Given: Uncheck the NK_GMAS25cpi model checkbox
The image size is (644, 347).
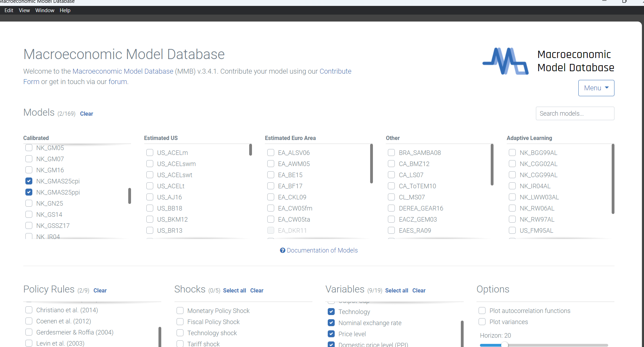Looking at the screenshot, I should 29,181.
